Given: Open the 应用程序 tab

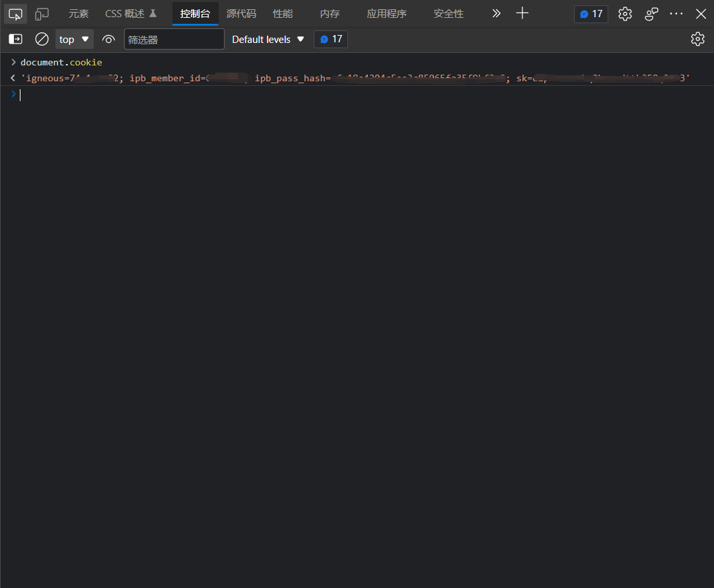Looking at the screenshot, I should click(x=386, y=14).
